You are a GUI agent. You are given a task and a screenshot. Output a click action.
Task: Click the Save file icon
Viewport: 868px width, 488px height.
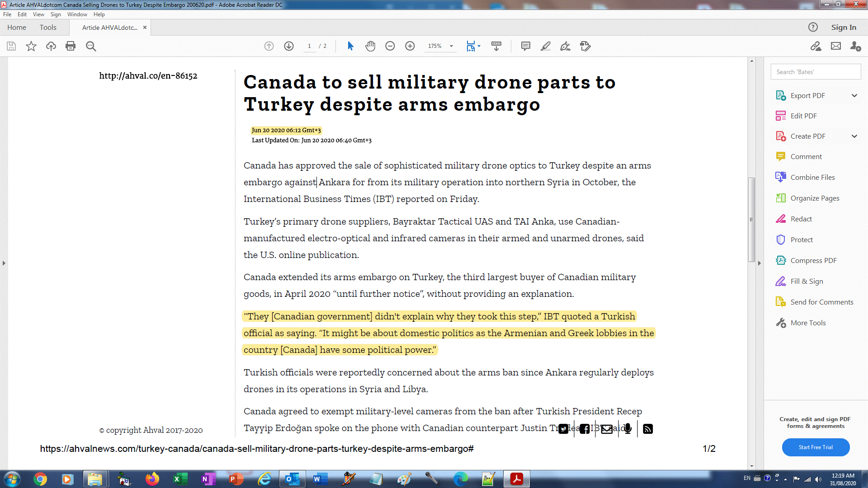pos(11,46)
